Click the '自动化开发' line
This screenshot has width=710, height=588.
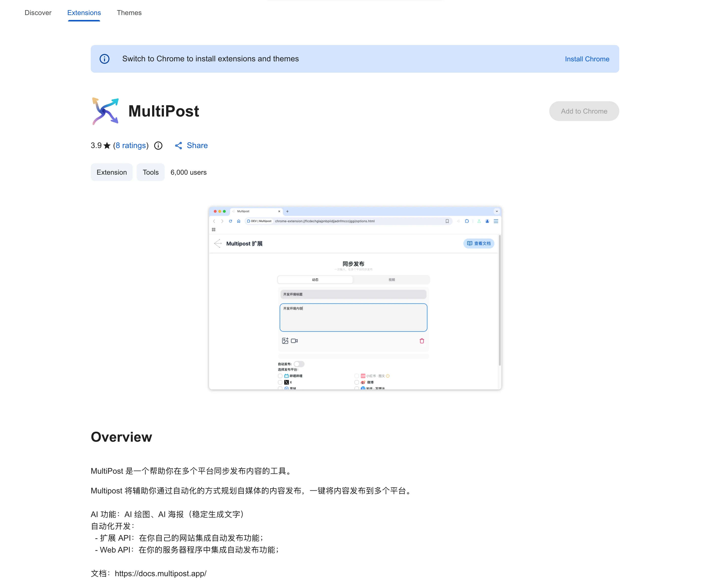point(113,526)
